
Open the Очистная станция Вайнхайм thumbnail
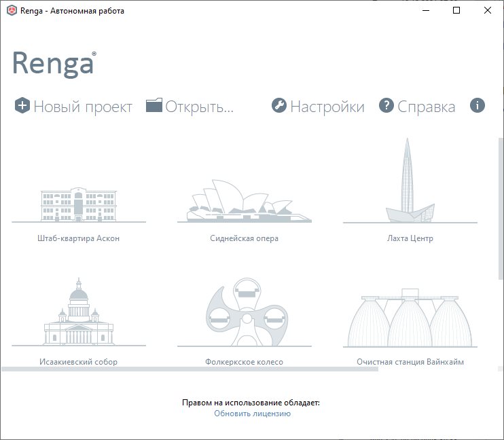[x=410, y=318]
